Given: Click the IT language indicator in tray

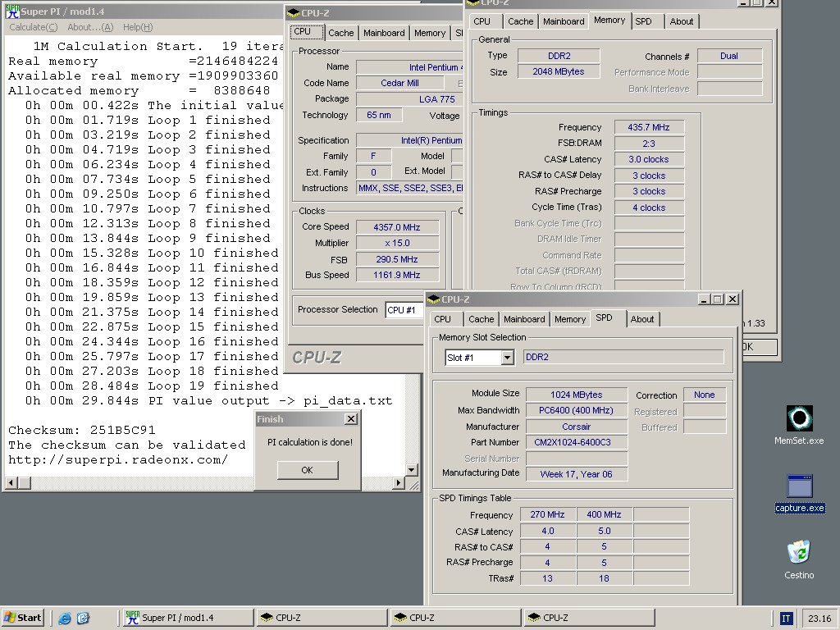Looking at the screenshot, I should (786, 619).
